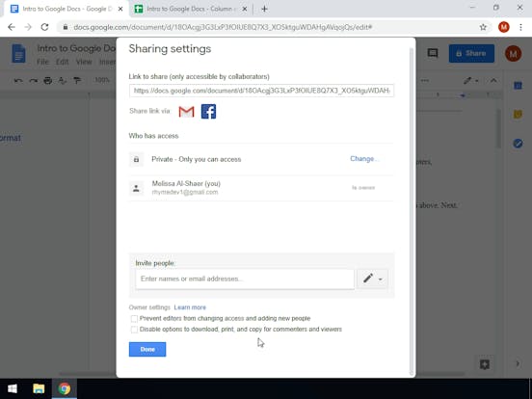
Task: Open Chrome profile avatar in toolbar
Action: [503, 27]
